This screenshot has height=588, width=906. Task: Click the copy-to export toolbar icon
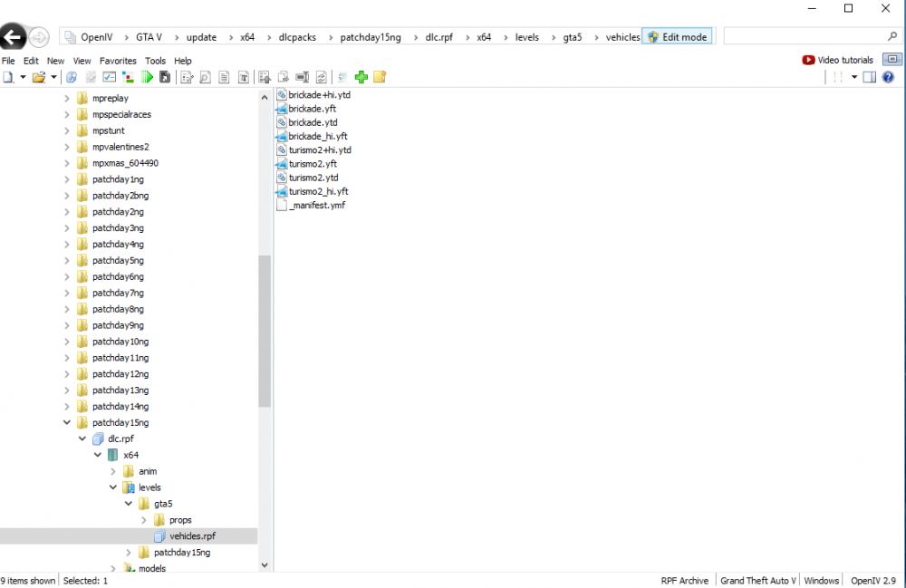pyautogui.click(x=283, y=77)
